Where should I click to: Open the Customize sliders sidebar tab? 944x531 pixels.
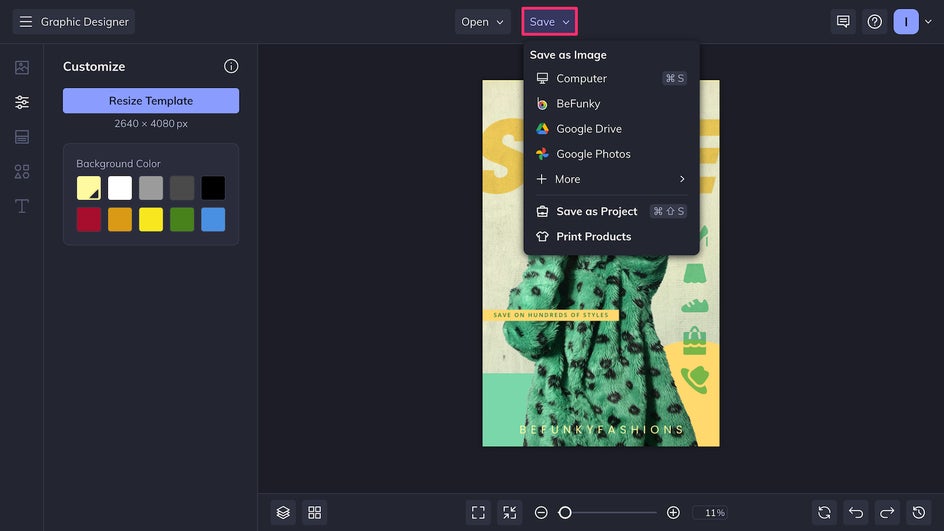coord(22,102)
